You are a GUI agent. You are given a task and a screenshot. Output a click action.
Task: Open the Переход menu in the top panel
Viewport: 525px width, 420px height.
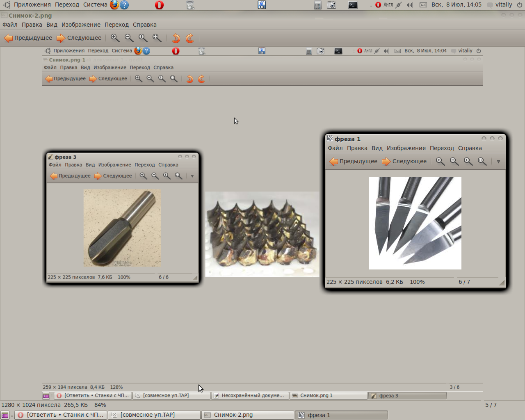click(x=67, y=5)
